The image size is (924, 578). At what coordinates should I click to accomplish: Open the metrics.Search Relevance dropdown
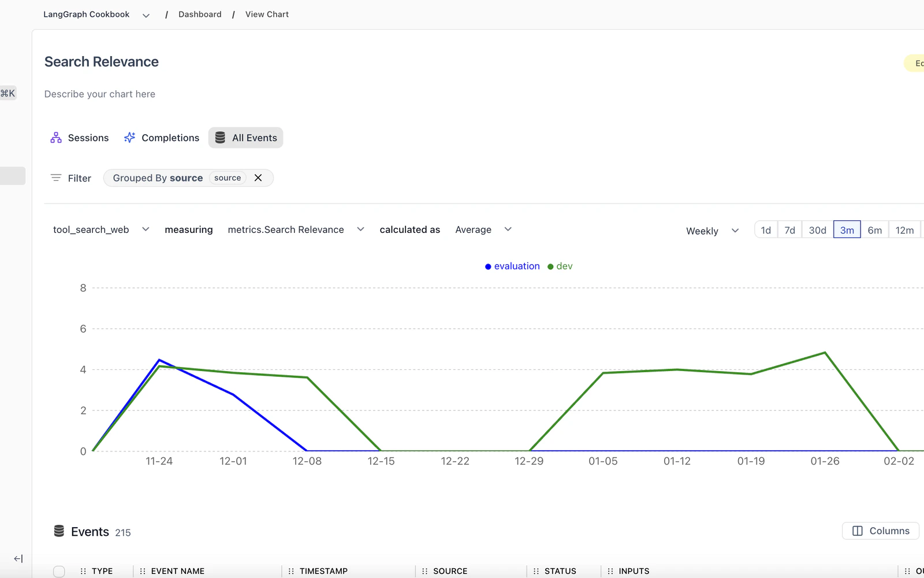coord(296,229)
